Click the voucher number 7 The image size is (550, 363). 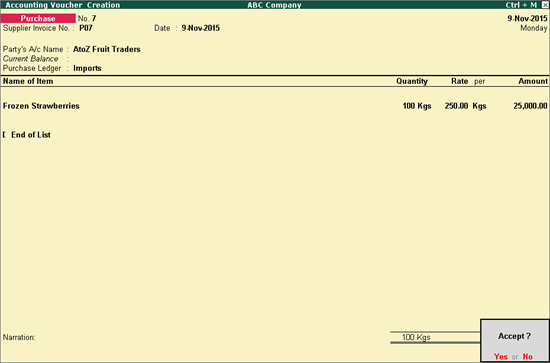tap(94, 19)
